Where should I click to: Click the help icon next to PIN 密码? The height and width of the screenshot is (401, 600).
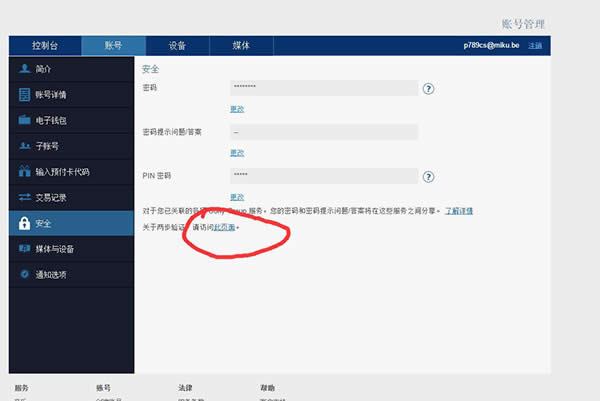pyautogui.click(x=428, y=176)
